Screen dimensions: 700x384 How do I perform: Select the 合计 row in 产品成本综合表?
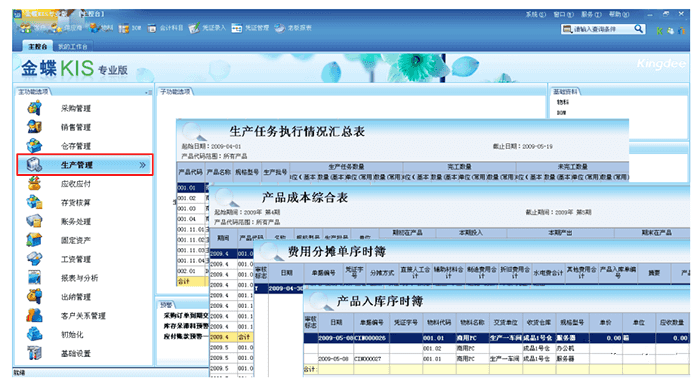coord(232,337)
